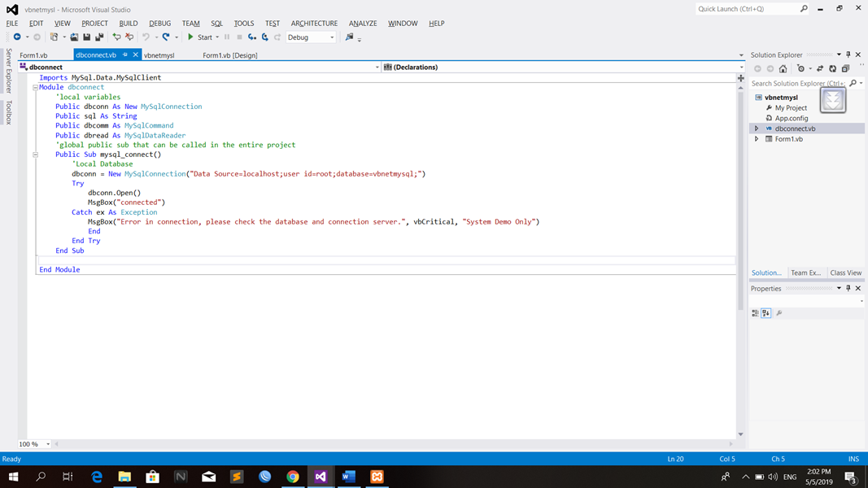Viewport: 868px width, 488px height.
Task: Switch to the vbnetmysl document tab
Action: click(159, 55)
